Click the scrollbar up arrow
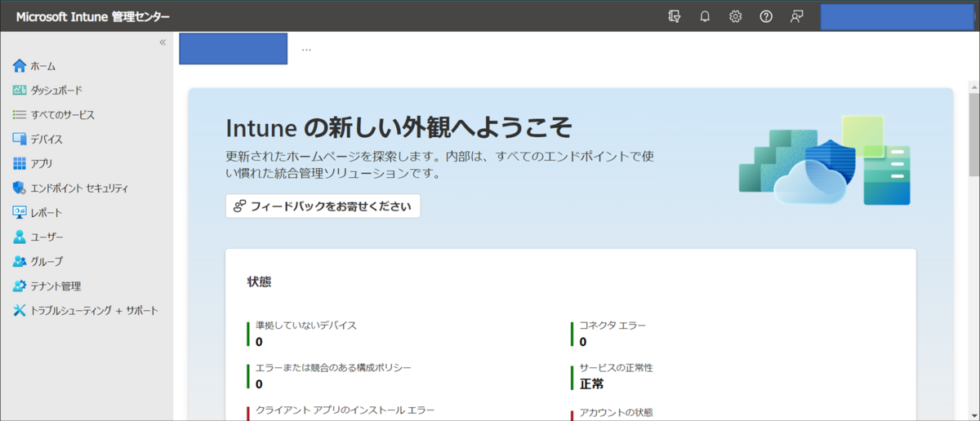The height and width of the screenshot is (421, 980). pyautogui.click(x=973, y=86)
